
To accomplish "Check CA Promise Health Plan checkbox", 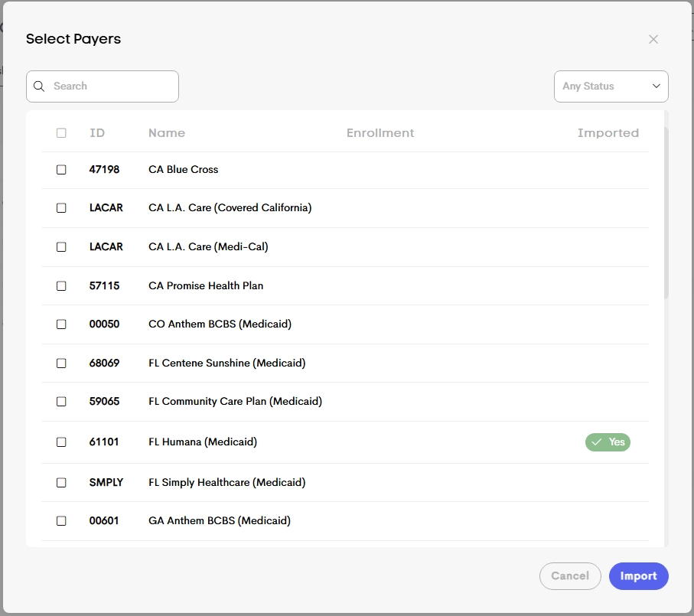I will click(x=61, y=286).
